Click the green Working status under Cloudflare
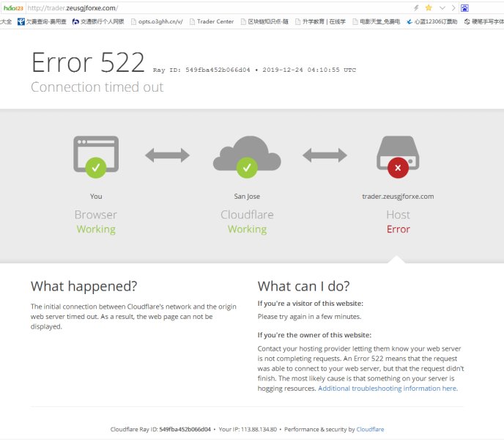The image size is (504, 440). [247, 230]
